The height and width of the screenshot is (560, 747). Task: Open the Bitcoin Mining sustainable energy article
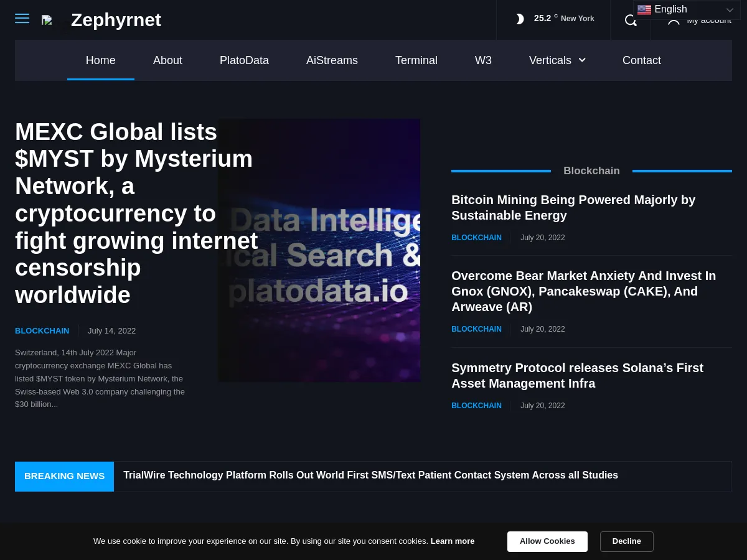[x=573, y=207]
